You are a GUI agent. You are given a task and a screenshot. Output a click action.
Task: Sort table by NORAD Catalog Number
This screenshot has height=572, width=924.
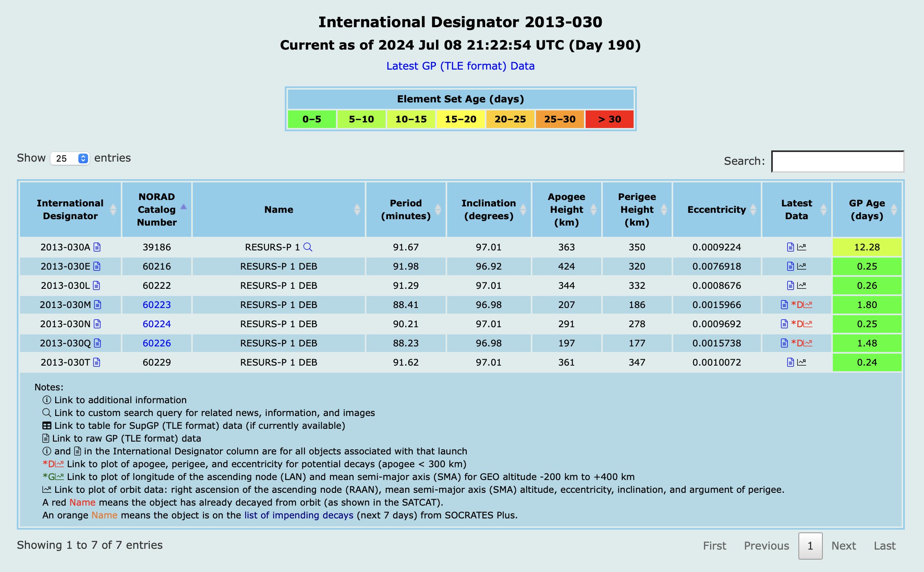click(x=157, y=210)
